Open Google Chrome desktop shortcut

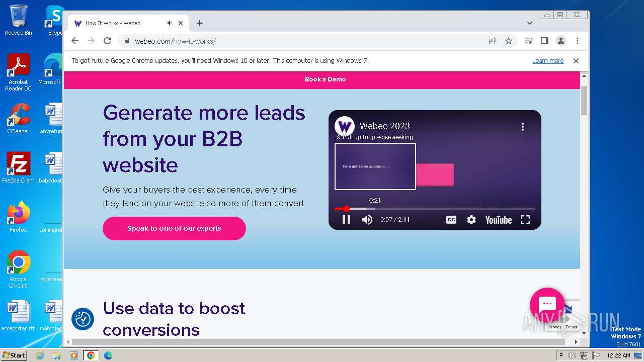18,269
